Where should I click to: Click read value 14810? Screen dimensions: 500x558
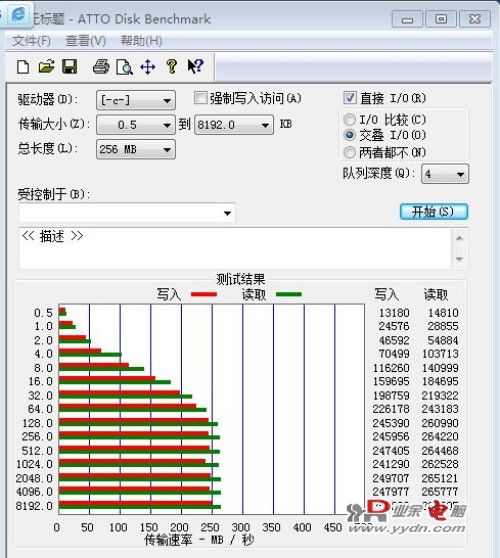click(x=443, y=313)
